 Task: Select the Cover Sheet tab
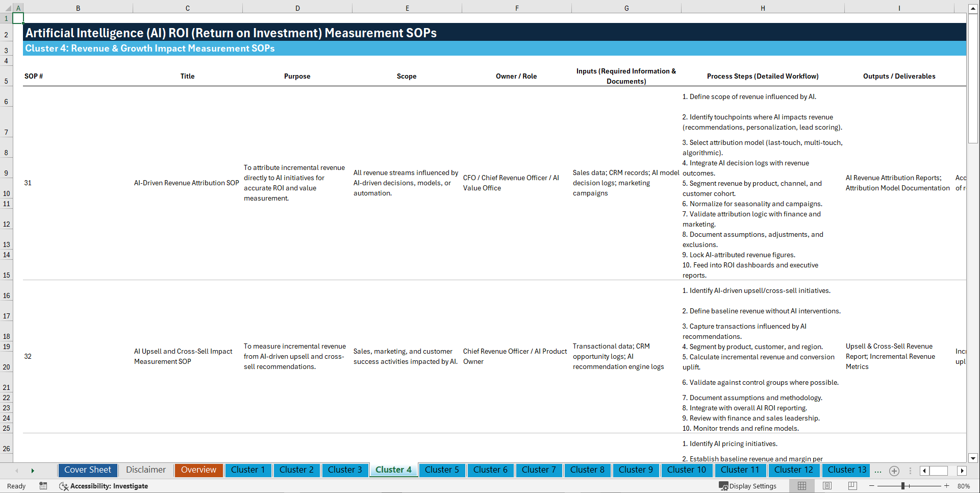point(87,470)
